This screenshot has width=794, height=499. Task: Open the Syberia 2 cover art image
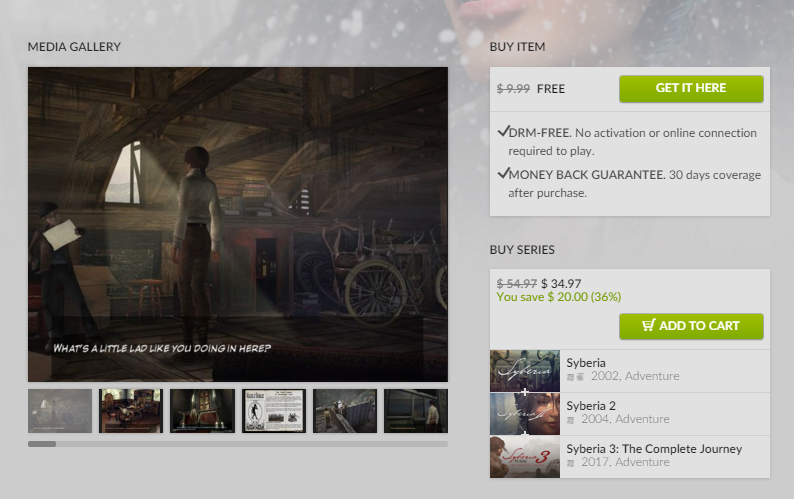(x=525, y=414)
